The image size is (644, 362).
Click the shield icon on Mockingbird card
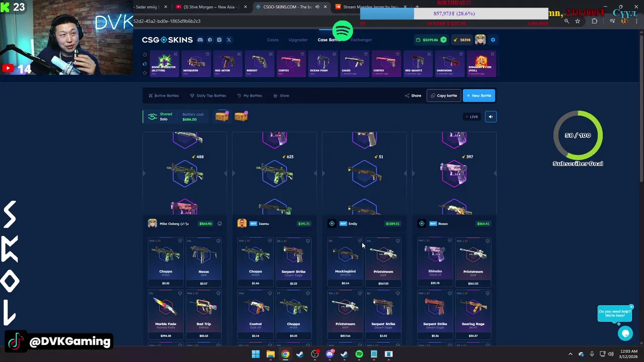click(360, 241)
